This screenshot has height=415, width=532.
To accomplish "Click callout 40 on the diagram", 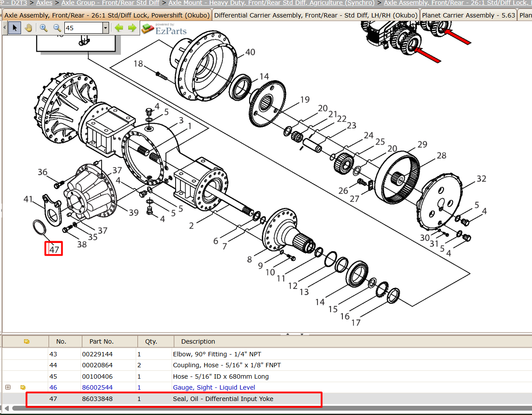I will pos(250,52).
